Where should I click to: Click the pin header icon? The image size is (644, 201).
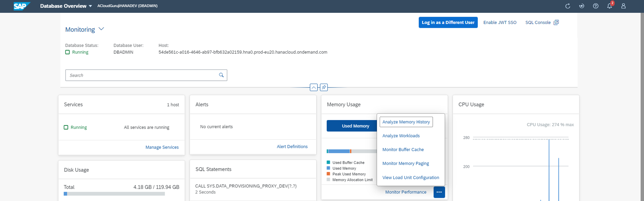coord(324,87)
